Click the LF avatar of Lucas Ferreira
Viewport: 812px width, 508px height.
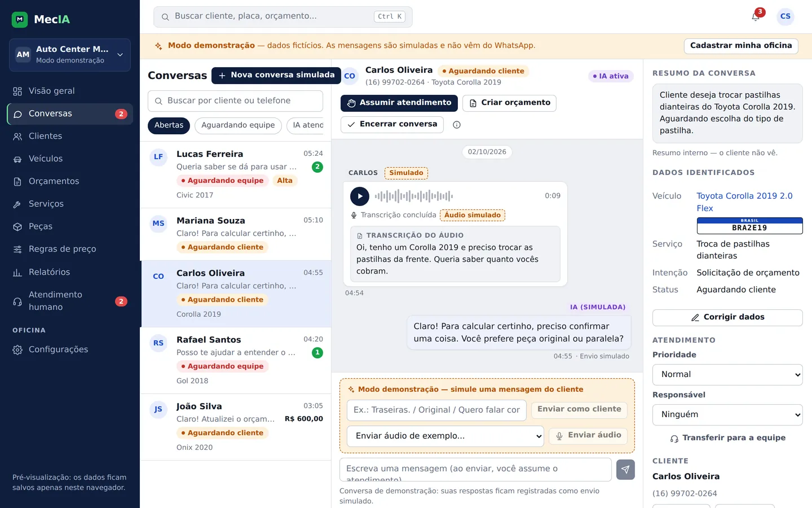tap(158, 157)
